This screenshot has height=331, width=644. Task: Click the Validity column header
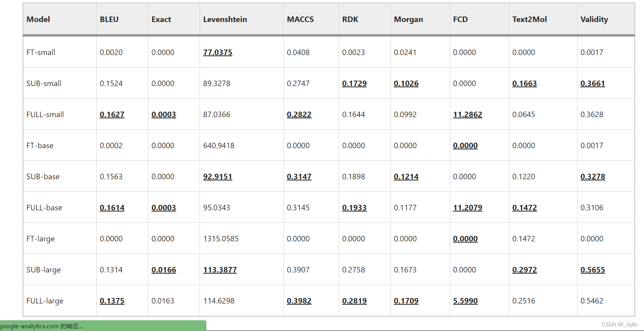click(x=594, y=19)
